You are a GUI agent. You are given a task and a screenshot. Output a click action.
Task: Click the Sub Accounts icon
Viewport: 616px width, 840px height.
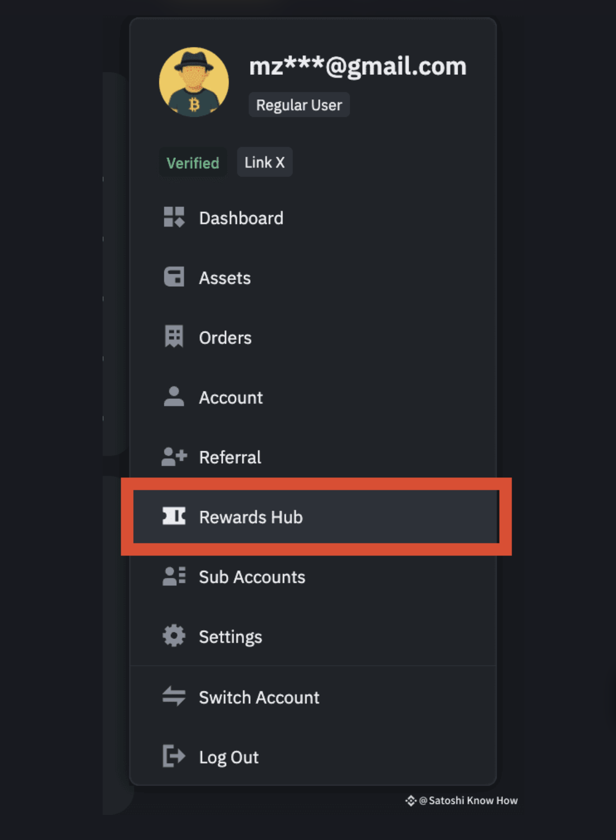coord(174,576)
